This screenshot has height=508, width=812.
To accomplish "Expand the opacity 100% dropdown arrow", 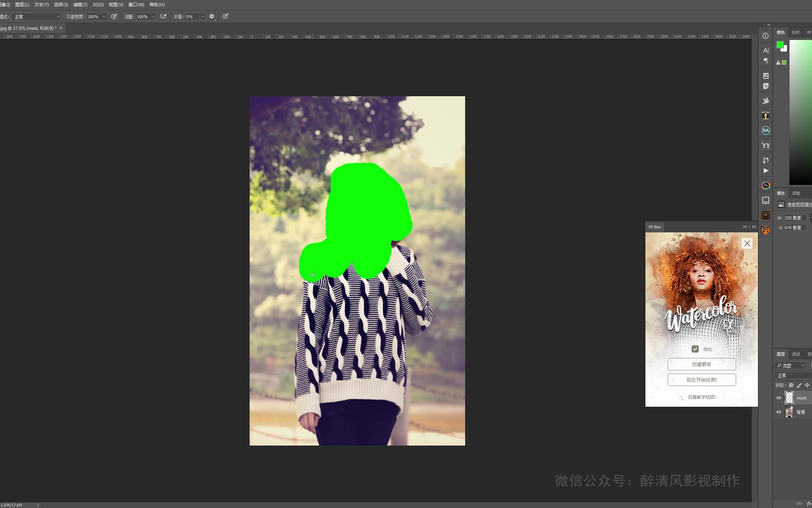I will tap(104, 17).
